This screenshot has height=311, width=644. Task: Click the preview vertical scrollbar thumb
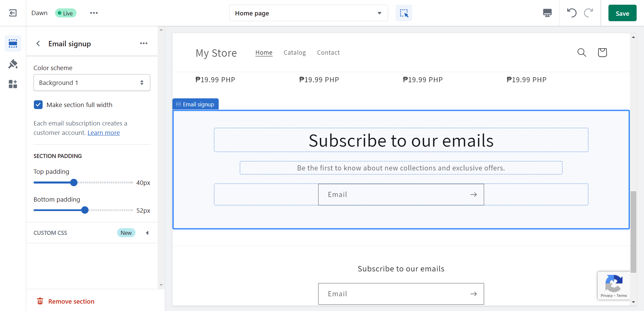(x=633, y=231)
